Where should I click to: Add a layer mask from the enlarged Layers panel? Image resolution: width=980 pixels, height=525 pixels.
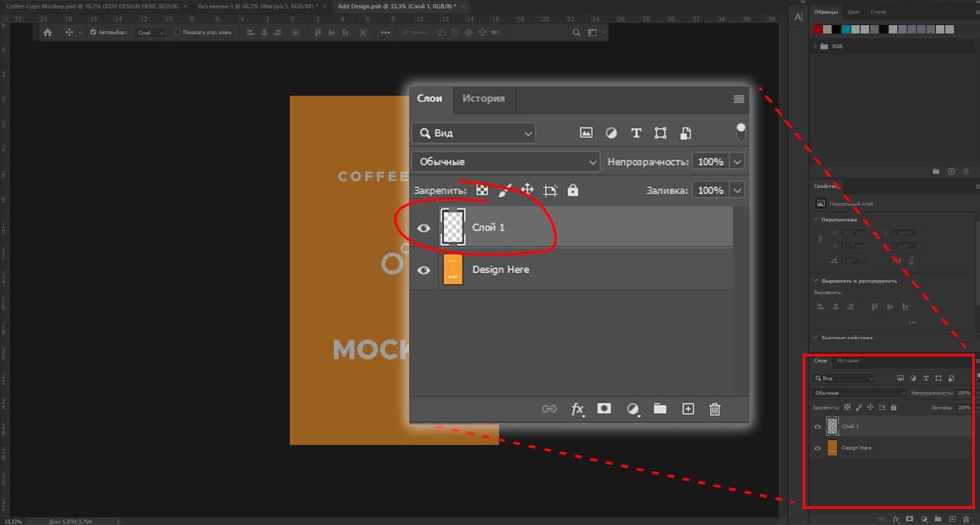[x=604, y=409]
